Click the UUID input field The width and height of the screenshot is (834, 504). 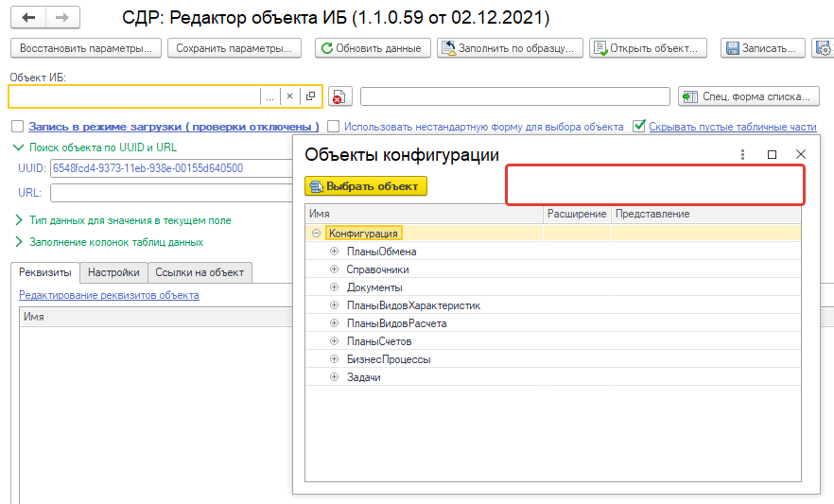coord(172,168)
